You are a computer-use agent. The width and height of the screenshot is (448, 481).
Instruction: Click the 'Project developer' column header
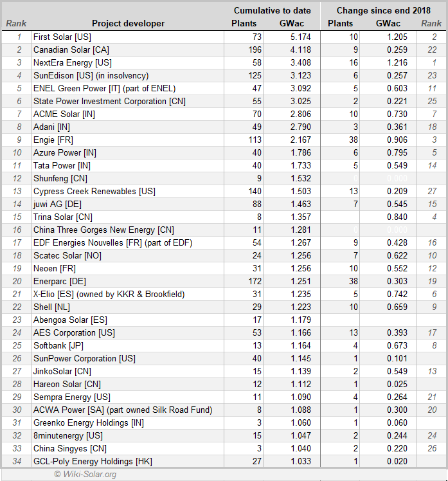[128, 23]
